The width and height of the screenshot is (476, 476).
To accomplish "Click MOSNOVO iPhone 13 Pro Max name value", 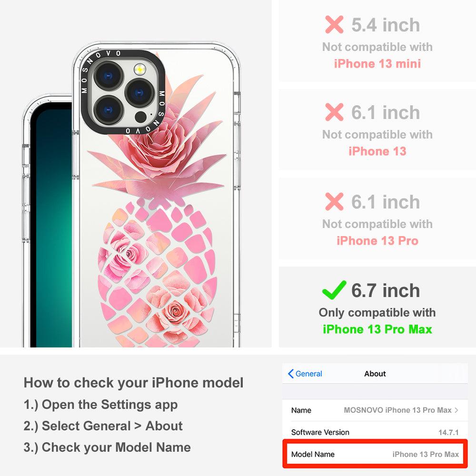I will coord(397,410).
